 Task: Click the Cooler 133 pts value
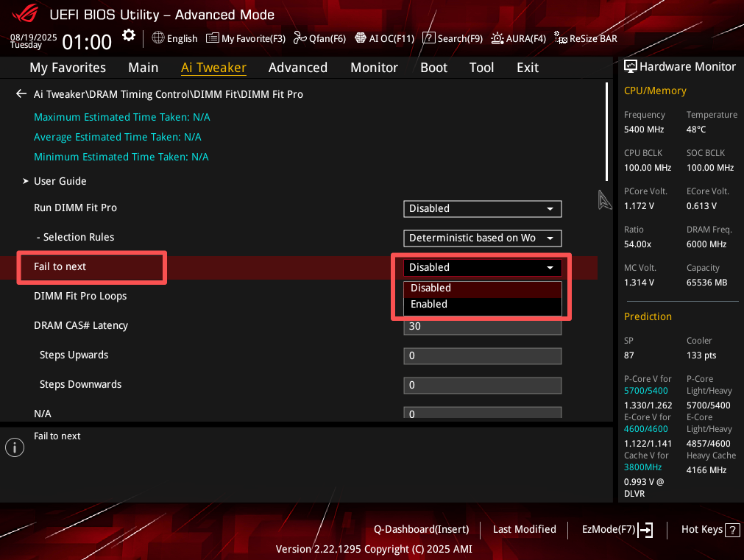click(701, 355)
